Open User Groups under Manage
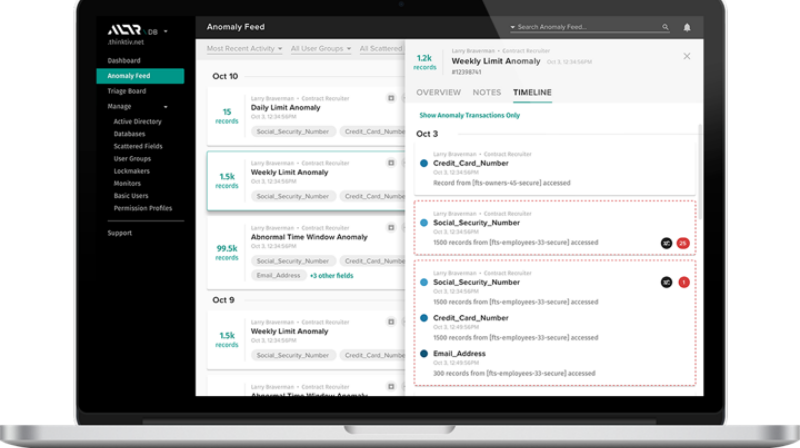Screen dimensions: 800x448 [132, 159]
